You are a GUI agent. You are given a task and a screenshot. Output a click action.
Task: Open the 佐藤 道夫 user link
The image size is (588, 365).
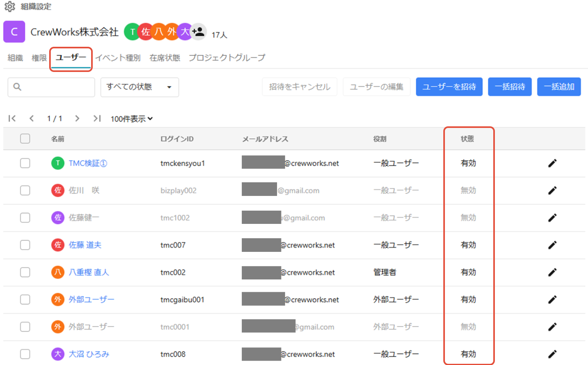[x=85, y=245]
